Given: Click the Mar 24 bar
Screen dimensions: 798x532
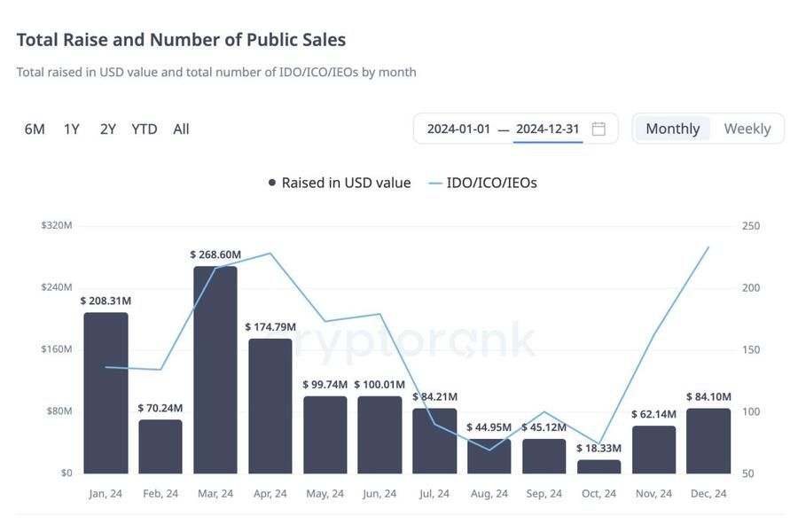Looking at the screenshot, I should tap(215, 370).
